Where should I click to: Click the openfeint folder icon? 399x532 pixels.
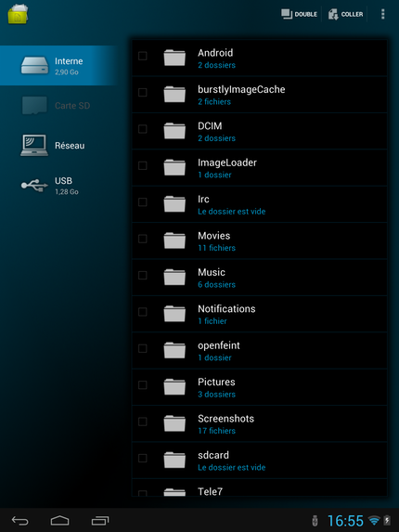pos(174,350)
